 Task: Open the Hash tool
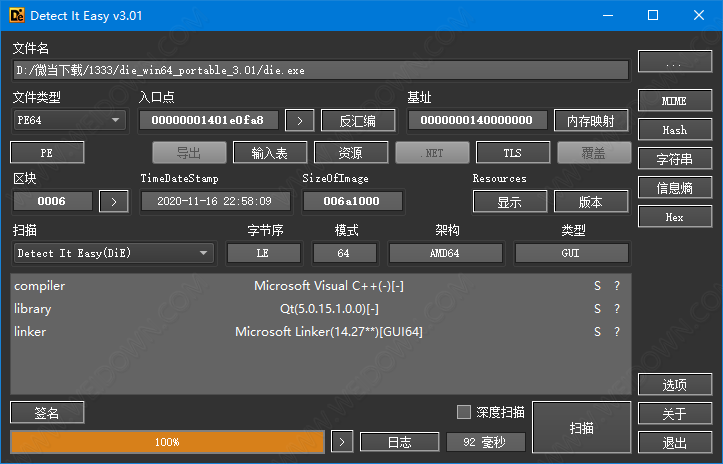pyautogui.click(x=675, y=130)
